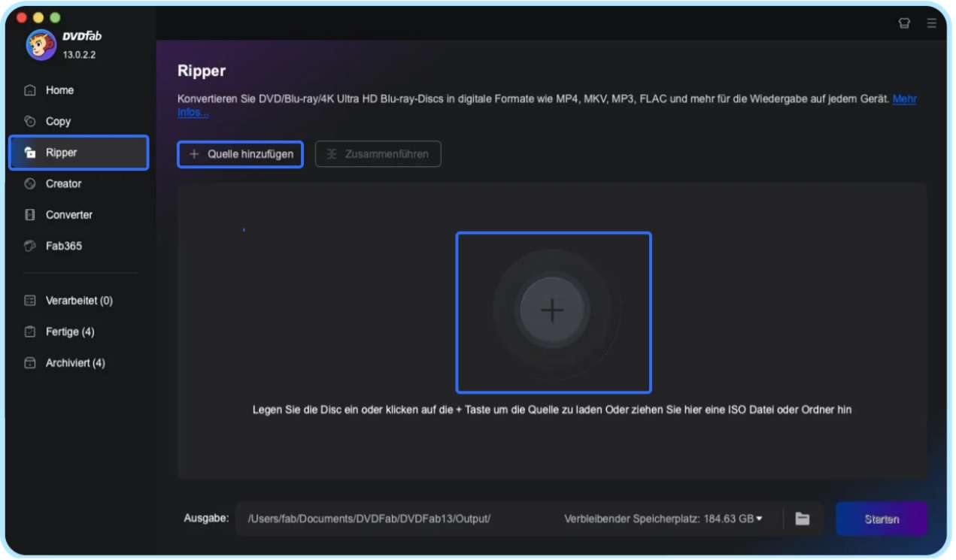
Task: Click the Quelle hinzufügen button
Action: [x=241, y=154]
